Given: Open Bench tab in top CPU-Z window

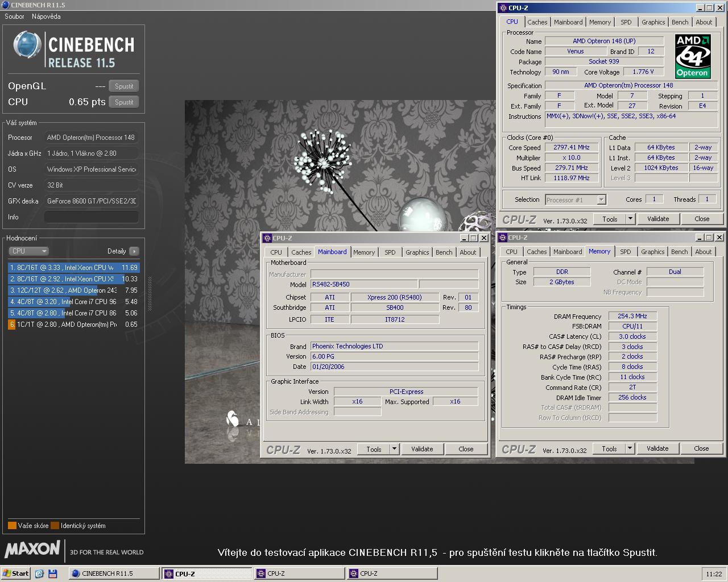Looking at the screenshot, I should tap(680, 22).
